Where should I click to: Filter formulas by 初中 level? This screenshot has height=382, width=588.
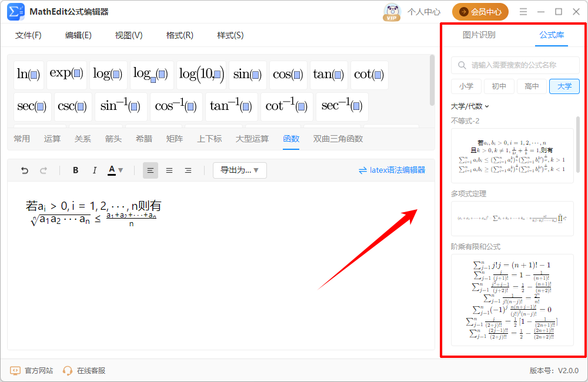[x=499, y=86]
